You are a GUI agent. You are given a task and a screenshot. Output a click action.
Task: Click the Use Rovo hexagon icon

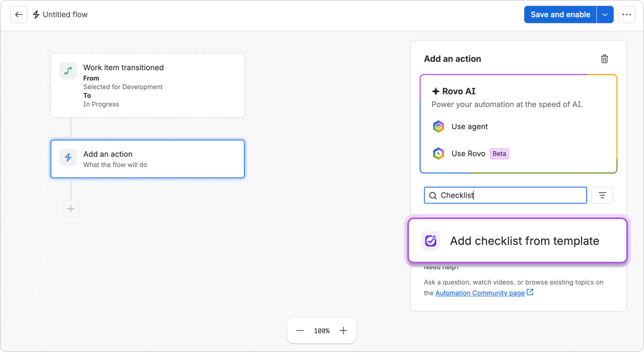438,153
